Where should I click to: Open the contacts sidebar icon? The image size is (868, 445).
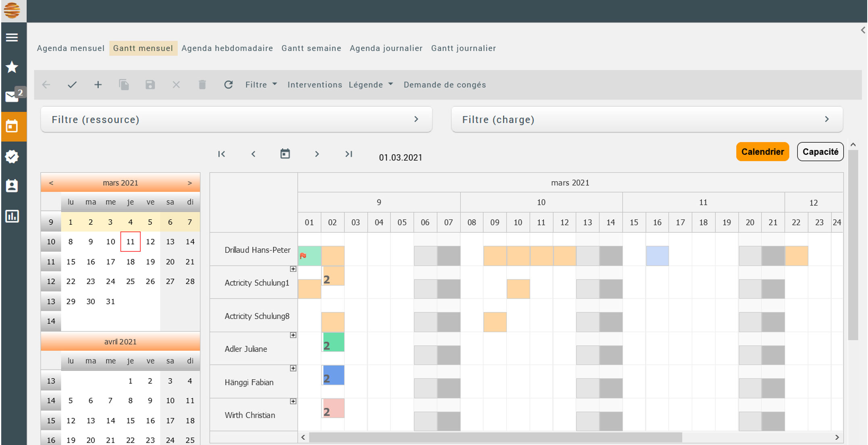pos(12,186)
